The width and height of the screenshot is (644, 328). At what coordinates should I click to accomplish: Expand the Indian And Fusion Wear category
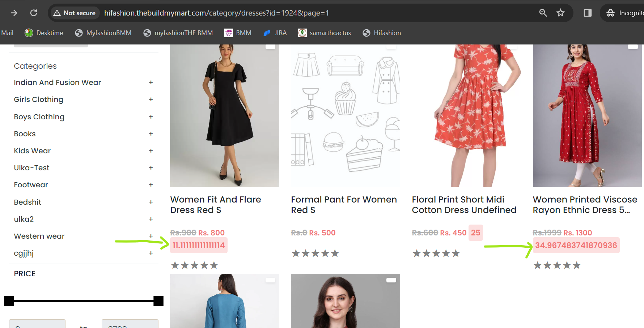pyautogui.click(x=151, y=82)
